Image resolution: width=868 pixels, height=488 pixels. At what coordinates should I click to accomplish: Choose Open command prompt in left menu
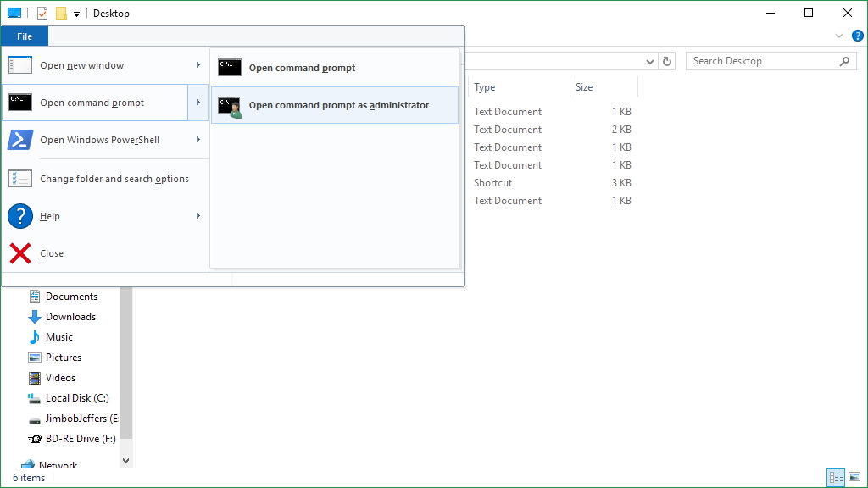[96, 103]
